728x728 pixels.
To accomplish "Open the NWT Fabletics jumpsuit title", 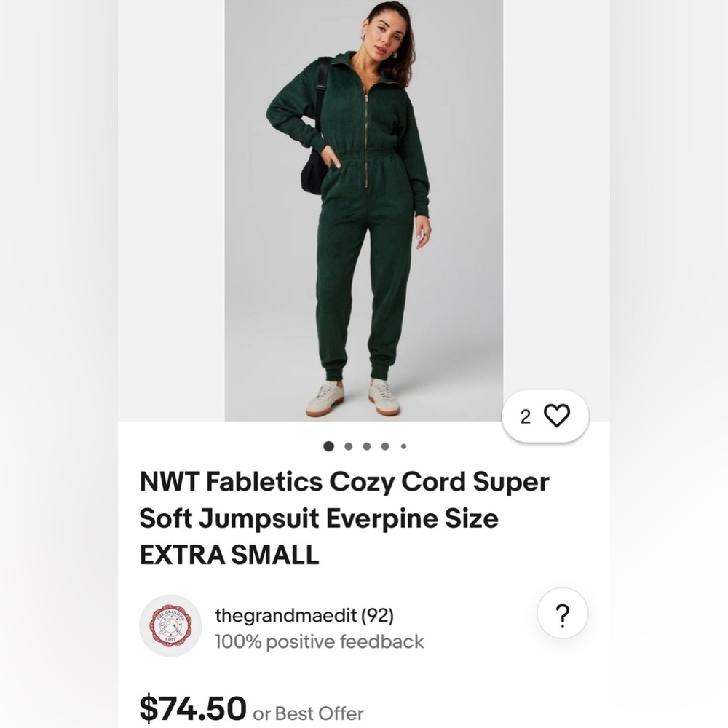I will [x=342, y=518].
